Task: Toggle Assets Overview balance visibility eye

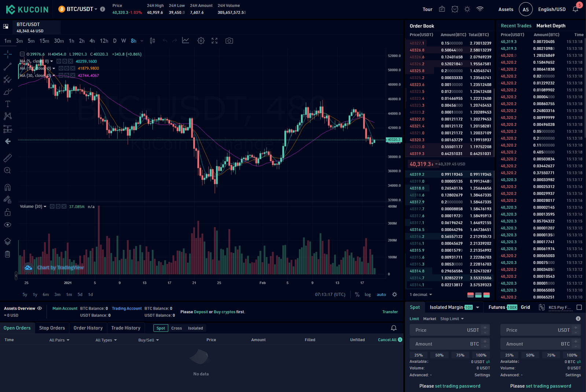Action: coord(40,308)
